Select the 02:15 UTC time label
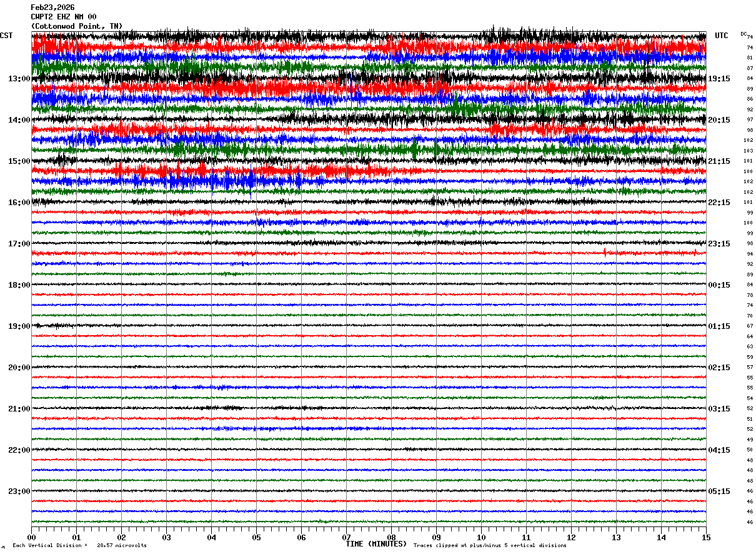This screenshot has height=554, width=756. 719,368
